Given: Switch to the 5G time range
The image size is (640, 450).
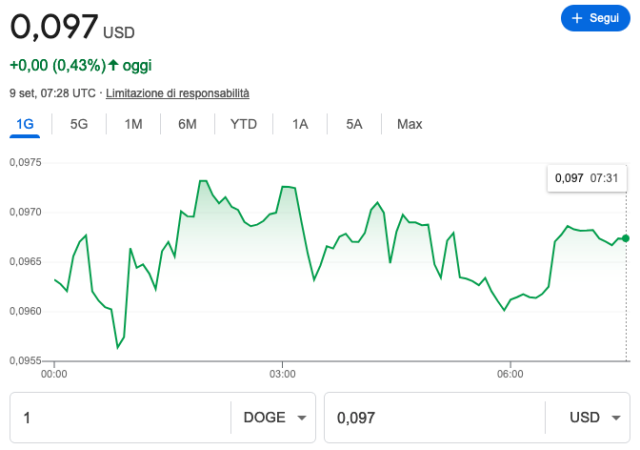Looking at the screenshot, I should [79, 124].
